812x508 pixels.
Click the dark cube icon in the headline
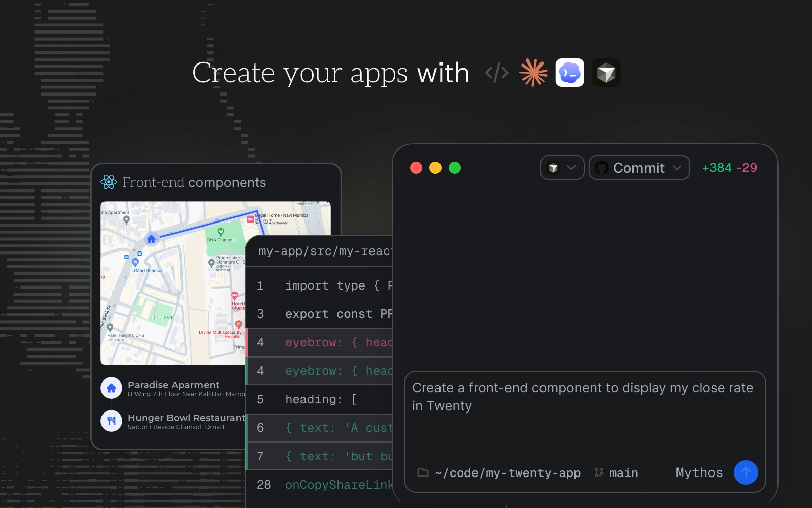click(606, 73)
